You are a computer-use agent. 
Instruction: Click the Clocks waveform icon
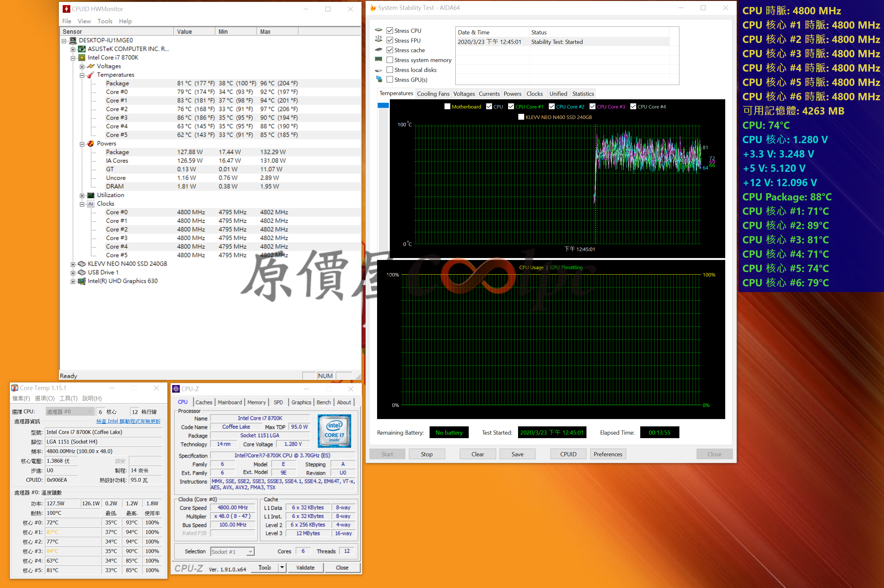(x=90, y=204)
